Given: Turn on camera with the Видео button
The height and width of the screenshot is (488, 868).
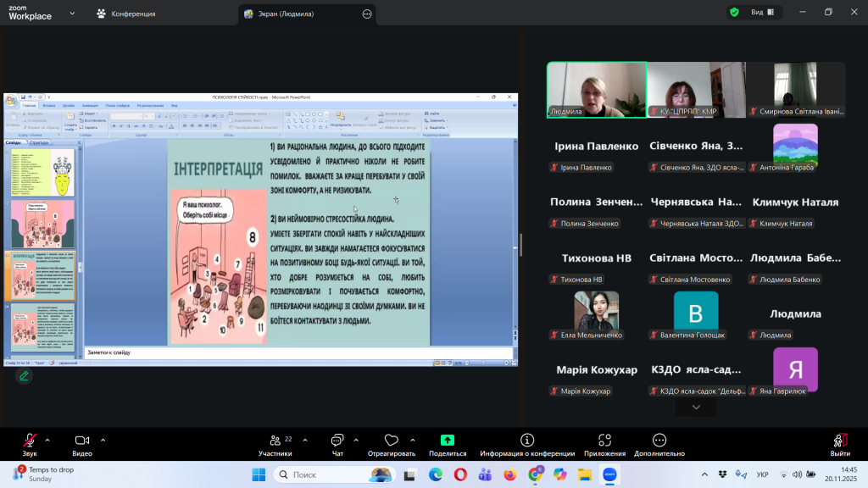Looking at the screenshot, I should pos(82,441).
